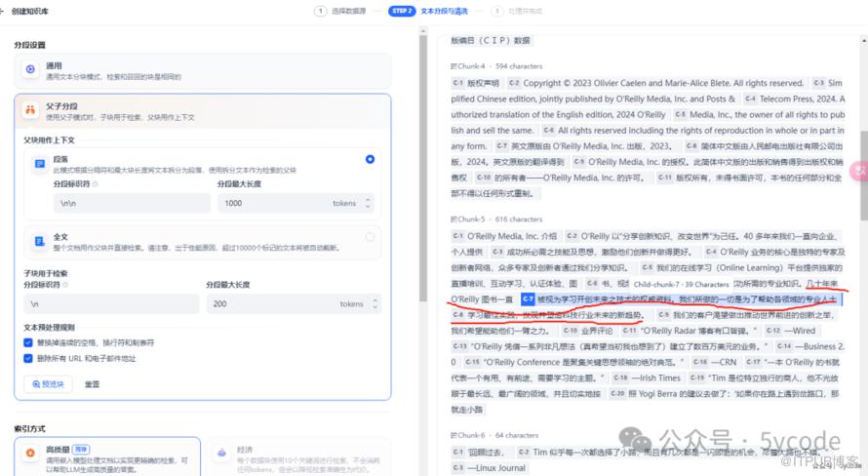
Task: Click 'Chunk-4 · 594 characters' label
Action: (x=500, y=66)
